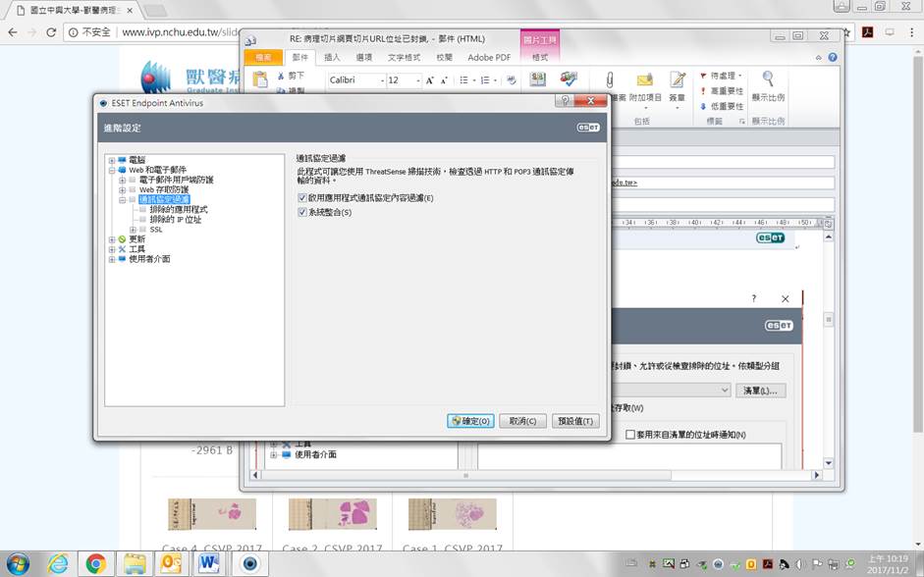Click the Outlook paste clipboard icon
Viewport: 924px width, 577px height.
click(260, 80)
